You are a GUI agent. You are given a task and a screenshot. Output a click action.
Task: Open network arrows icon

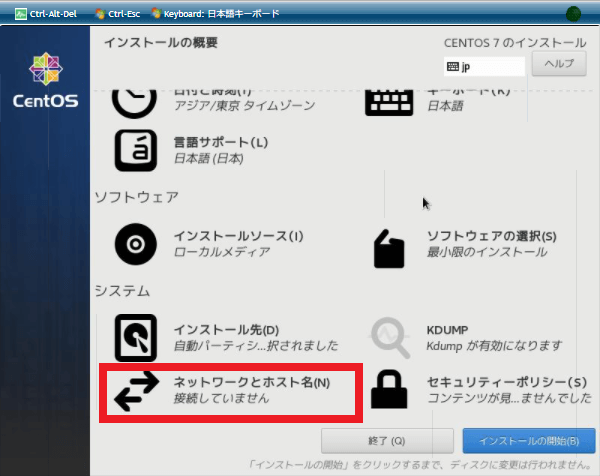137,391
